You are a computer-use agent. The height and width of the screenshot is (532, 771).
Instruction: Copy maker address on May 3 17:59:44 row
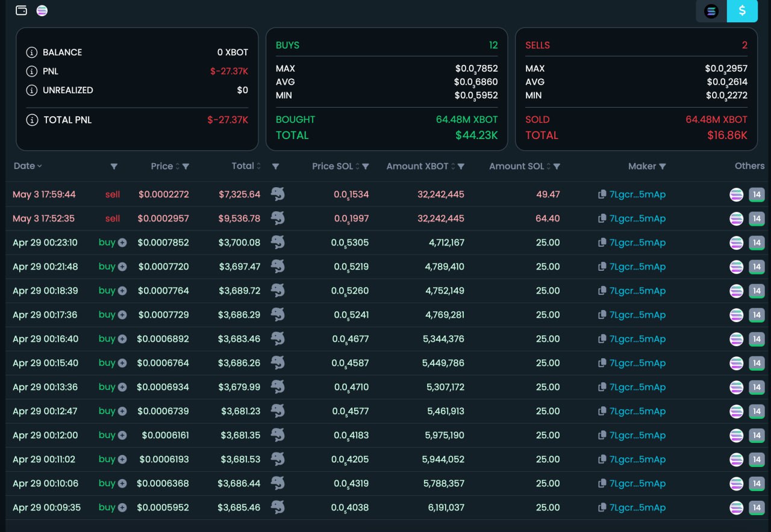tap(602, 194)
